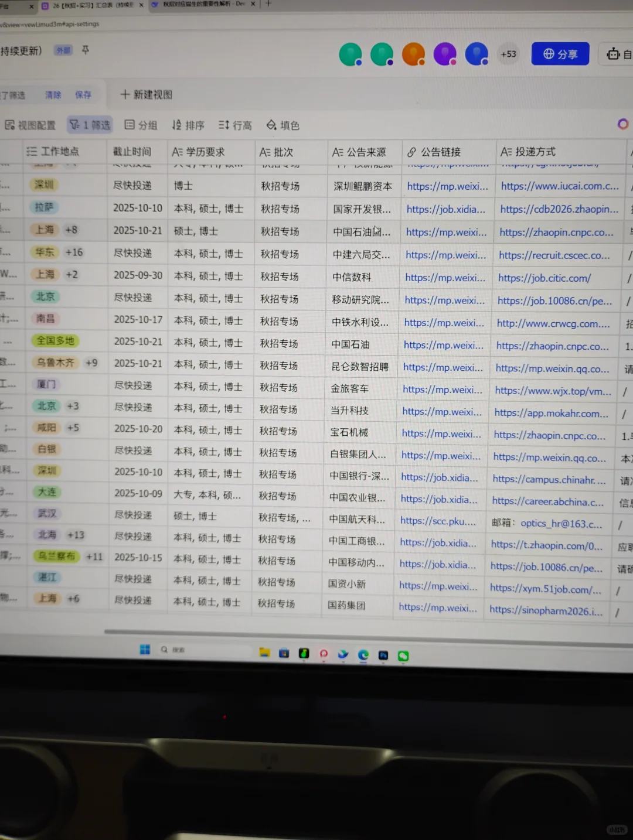Save the filter with 保存

pos(83,95)
